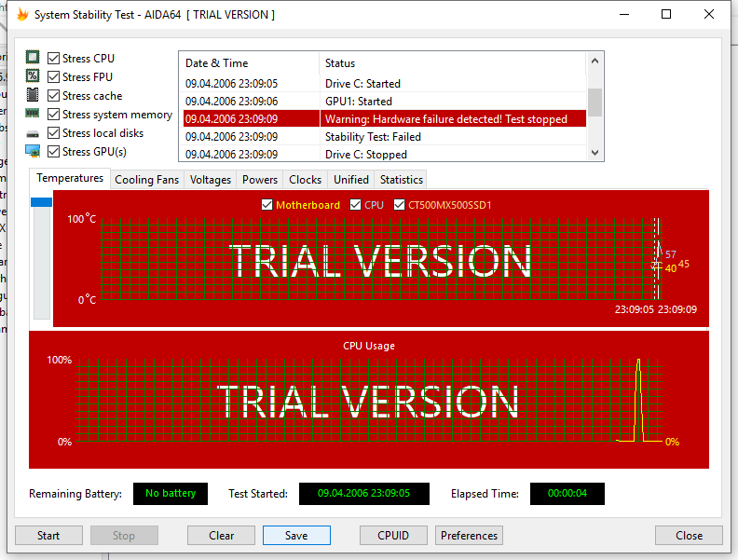
Task: Open the CPUID panel
Action: [393, 536]
